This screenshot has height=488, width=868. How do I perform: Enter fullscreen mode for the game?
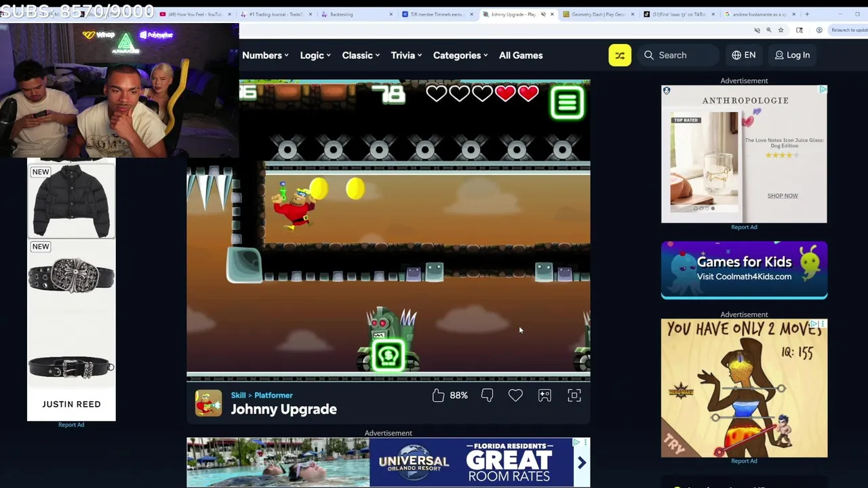click(574, 395)
